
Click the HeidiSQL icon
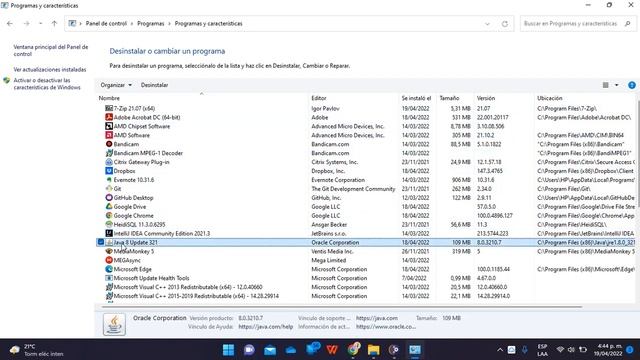pos(109,224)
